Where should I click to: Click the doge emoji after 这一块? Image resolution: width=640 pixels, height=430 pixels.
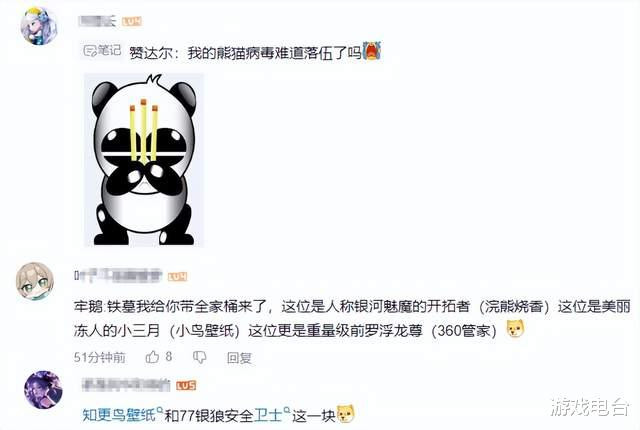(345, 414)
